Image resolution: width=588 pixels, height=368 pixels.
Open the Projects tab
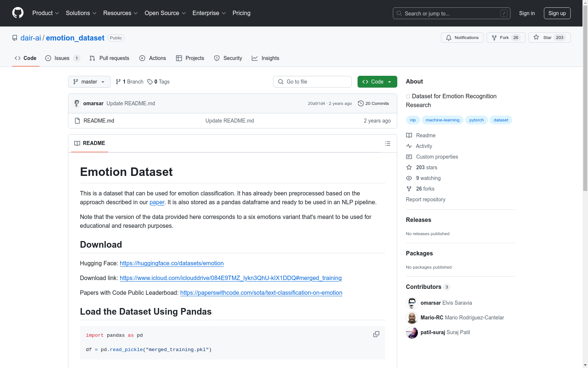pyautogui.click(x=190, y=58)
